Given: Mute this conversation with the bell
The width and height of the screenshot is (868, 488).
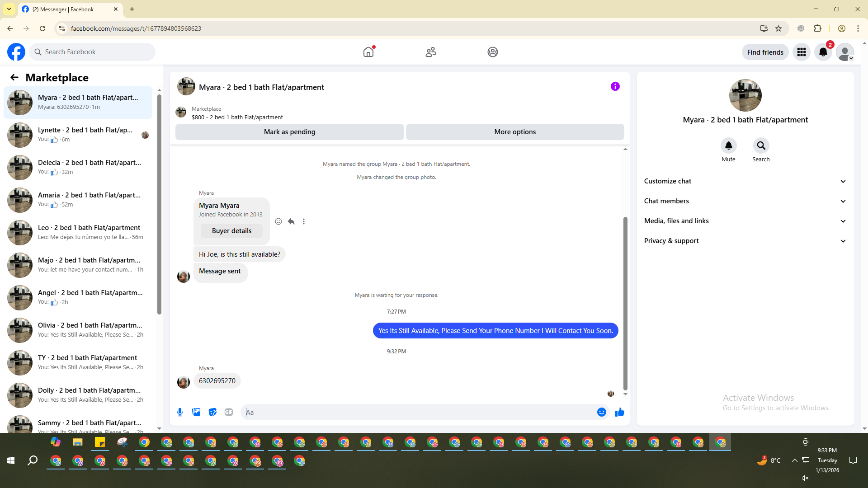Looking at the screenshot, I should click(728, 145).
